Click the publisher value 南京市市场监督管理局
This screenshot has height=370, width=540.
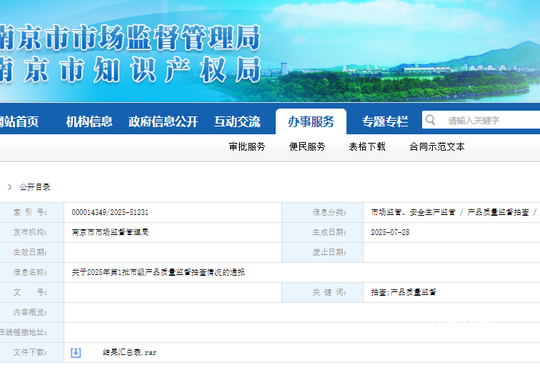(110, 232)
